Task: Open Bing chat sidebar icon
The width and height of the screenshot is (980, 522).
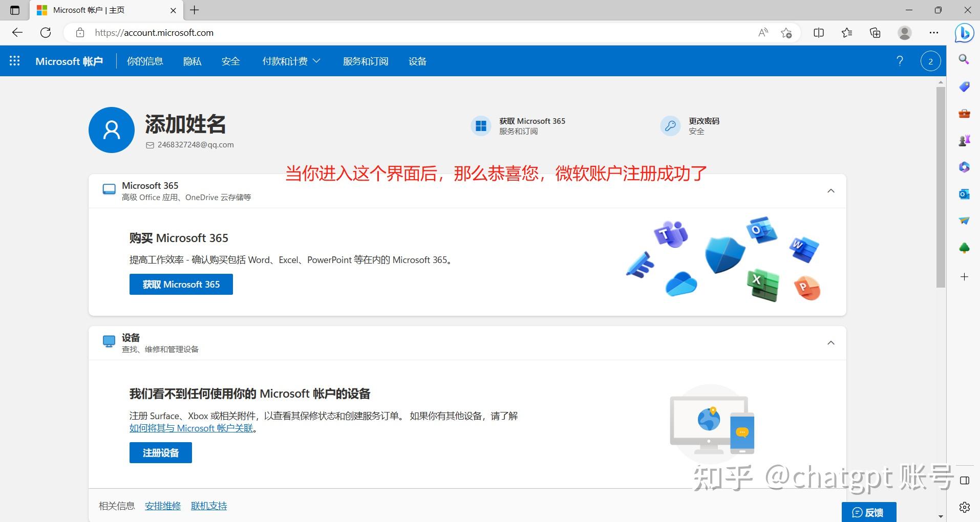Action: (x=964, y=33)
